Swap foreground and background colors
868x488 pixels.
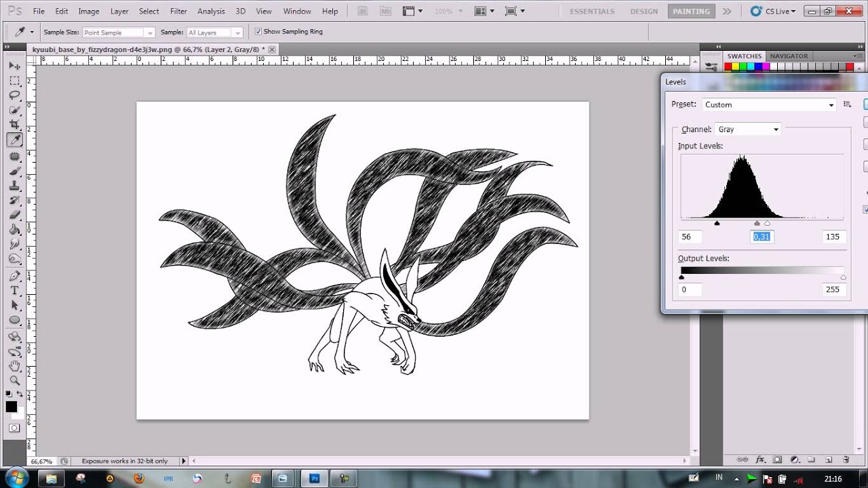pyautogui.click(x=20, y=394)
